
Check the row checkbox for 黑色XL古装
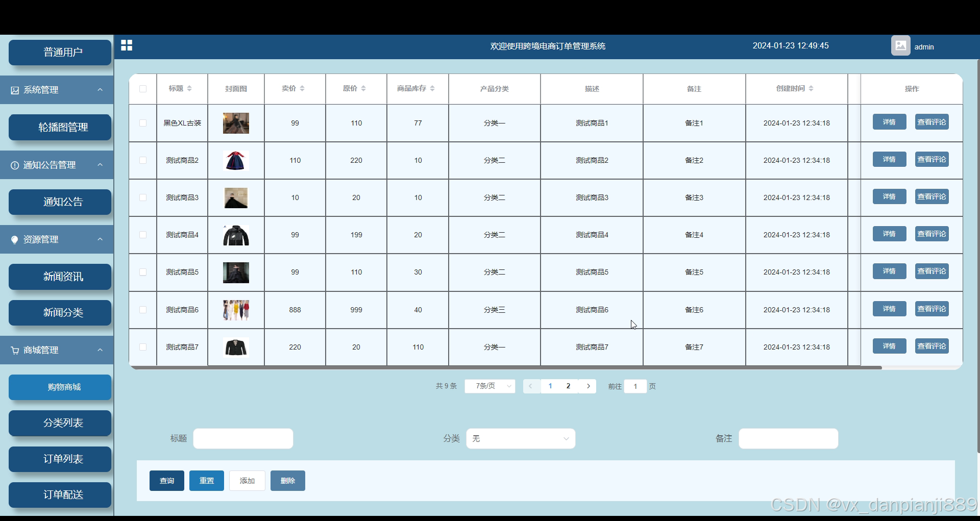tap(143, 123)
